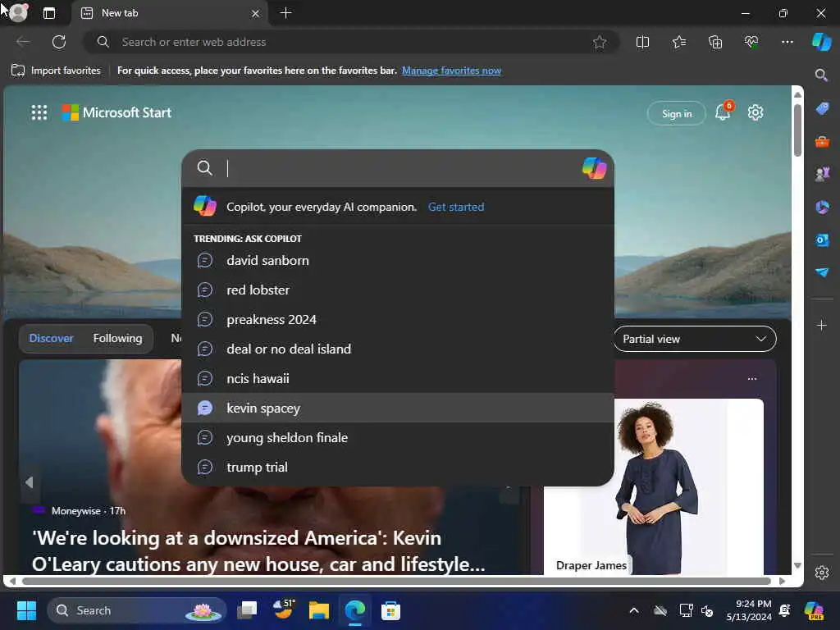Open the profile avatar menu
This screenshot has height=630, width=840.
(x=19, y=12)
